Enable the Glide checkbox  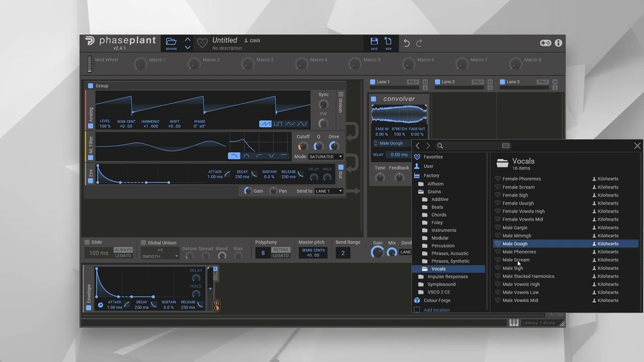click(x=87, y=242)
